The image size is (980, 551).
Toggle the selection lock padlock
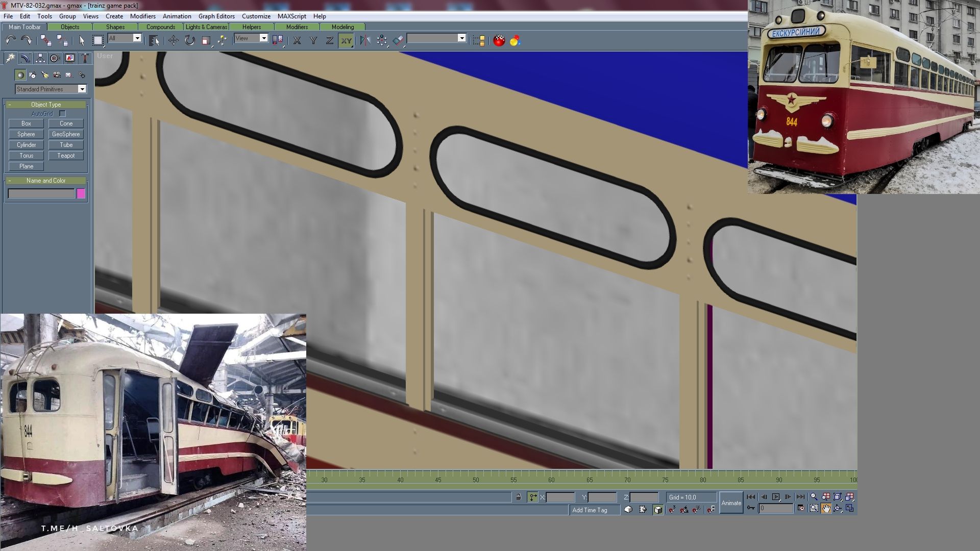518,497
